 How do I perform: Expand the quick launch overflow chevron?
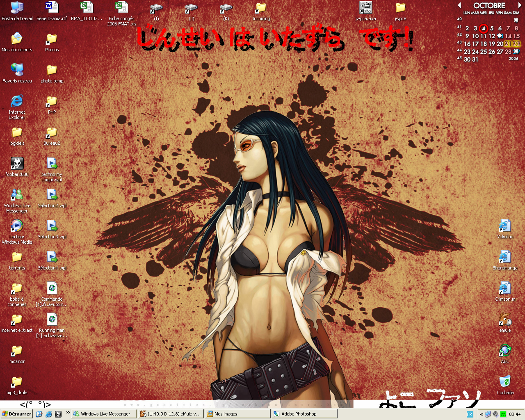pos(68,413)
